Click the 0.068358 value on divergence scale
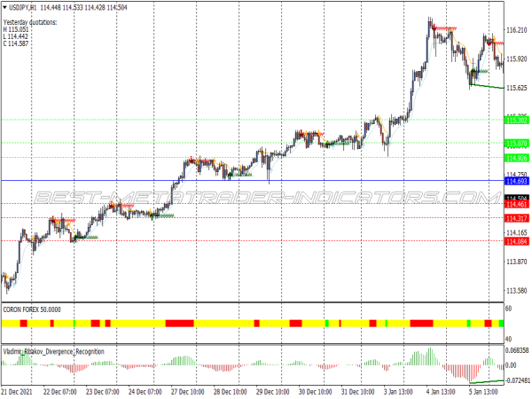The image size is (532, 399). click(516, 351)
